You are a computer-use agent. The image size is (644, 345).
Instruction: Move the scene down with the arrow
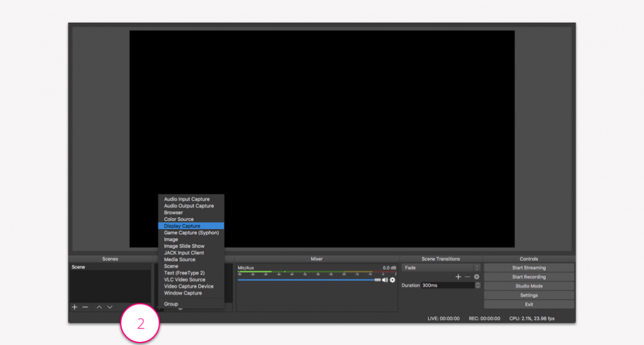(109, 307)
